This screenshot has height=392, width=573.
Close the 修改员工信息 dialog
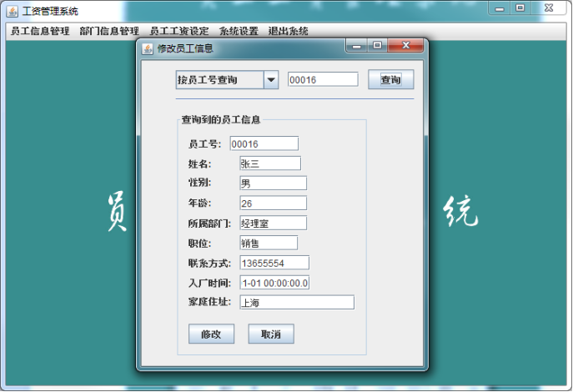[405, 45]
